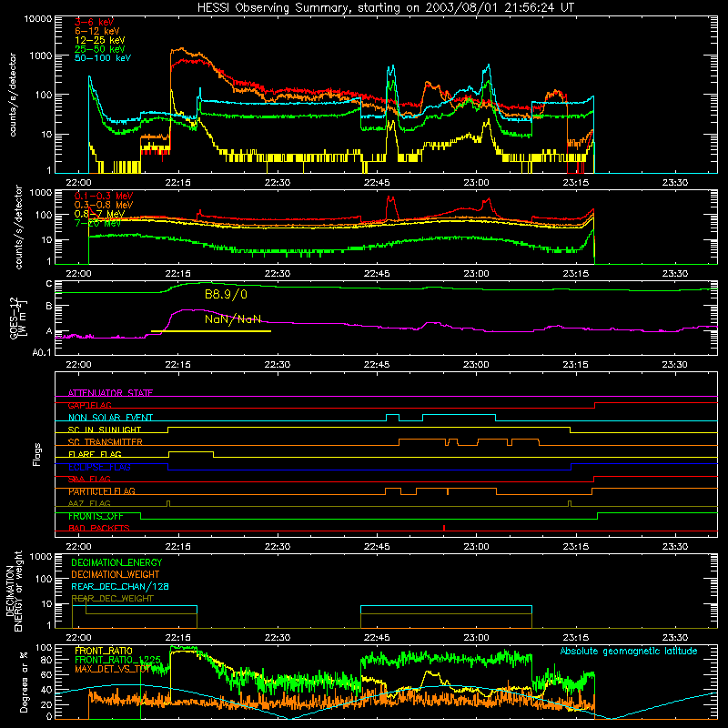
Task: Click the raised FLARE_FLAG pulse near 22:15
Action: (x=191, y=452)
